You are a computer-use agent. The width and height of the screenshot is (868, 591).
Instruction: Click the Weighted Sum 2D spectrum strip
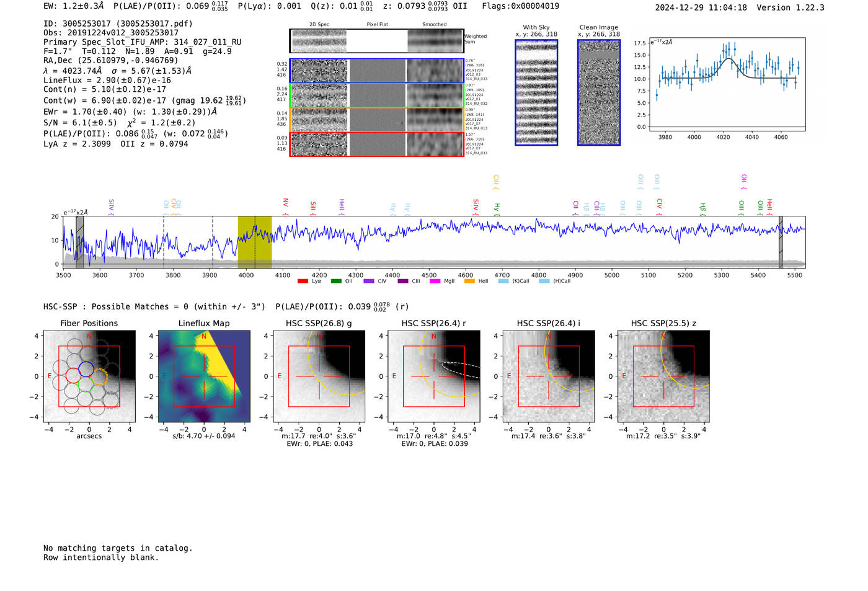pyautogui.click(x=376, y=41)
